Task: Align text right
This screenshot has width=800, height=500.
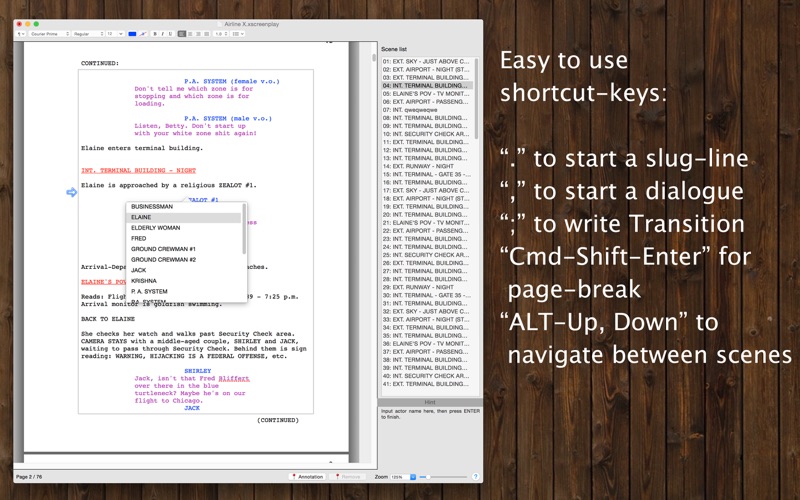Action: 198,34
